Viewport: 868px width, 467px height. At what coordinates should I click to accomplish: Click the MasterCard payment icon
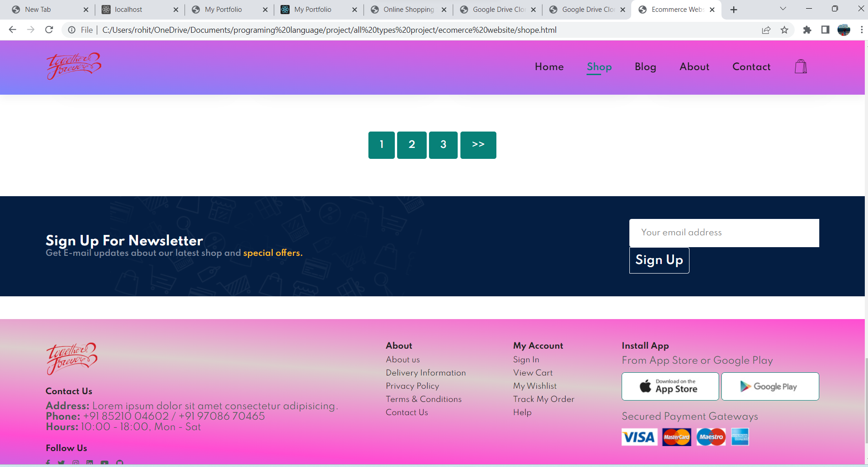(676, 437)
